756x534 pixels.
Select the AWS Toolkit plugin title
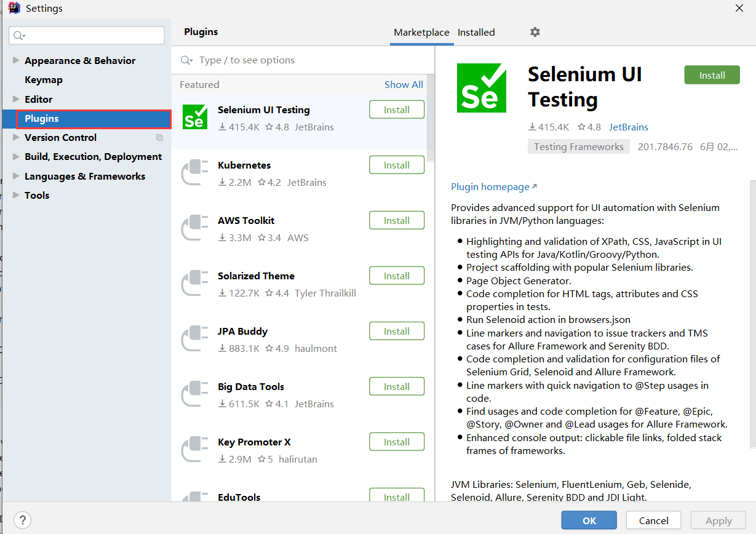pos(246,220)
